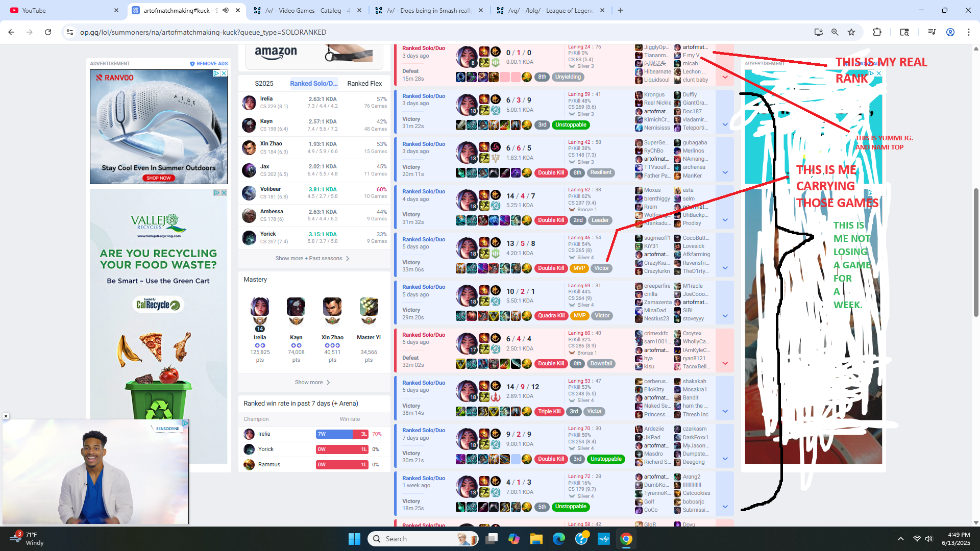Select the Xin Zhao mastery portrait
Image resolution: width=980 pixels, height=551 pixels.
pos(332,307)
